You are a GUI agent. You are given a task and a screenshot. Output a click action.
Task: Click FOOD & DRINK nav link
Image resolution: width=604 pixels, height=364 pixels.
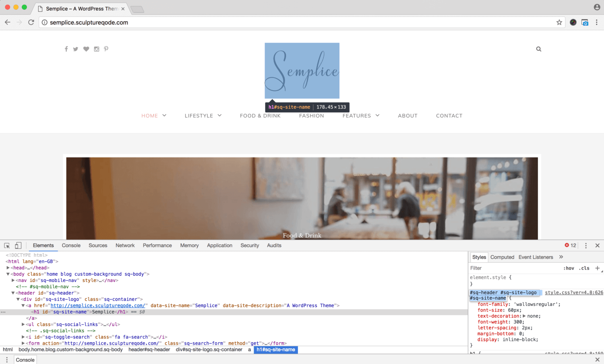pyautogui.click(x=260, y=116)
